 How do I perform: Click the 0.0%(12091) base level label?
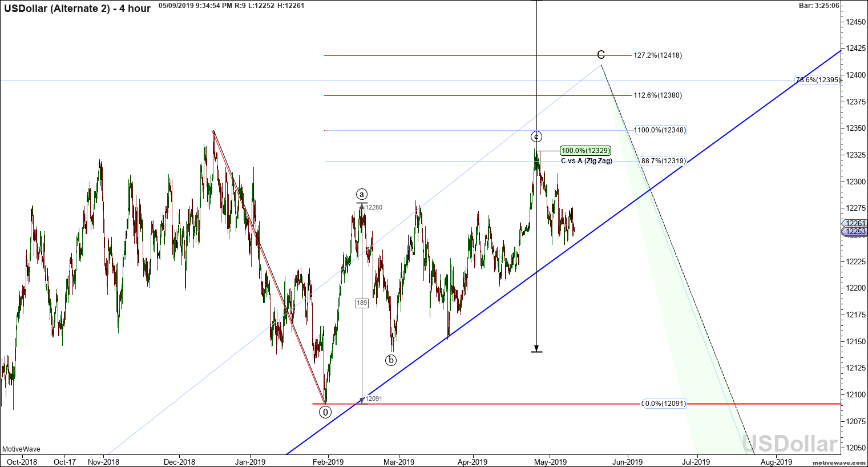point(664,404)
